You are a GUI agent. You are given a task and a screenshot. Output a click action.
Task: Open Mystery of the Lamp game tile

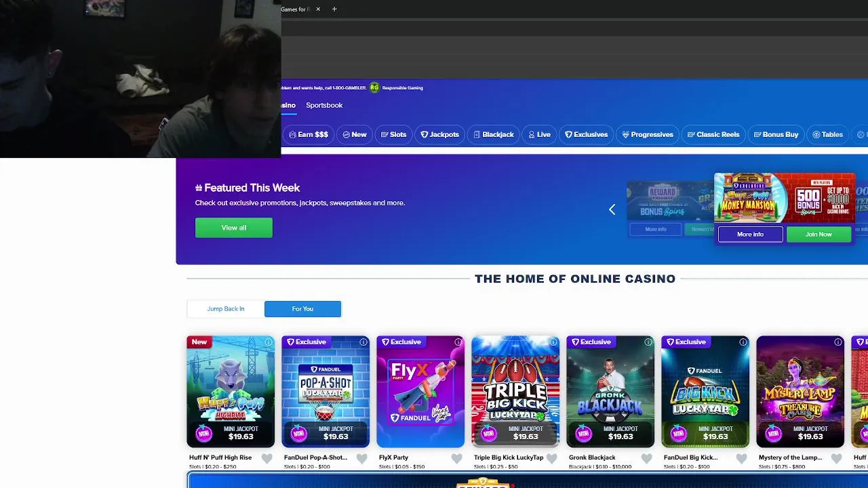[x=800, y=392]
